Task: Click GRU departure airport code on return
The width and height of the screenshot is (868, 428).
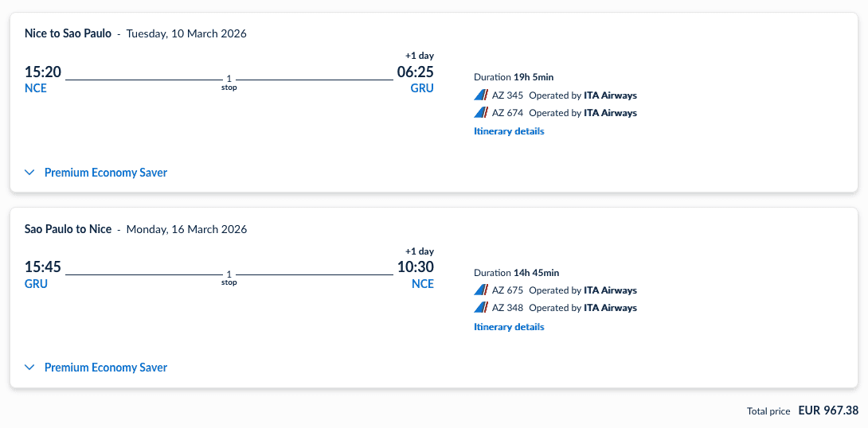Action: (36, 283)
